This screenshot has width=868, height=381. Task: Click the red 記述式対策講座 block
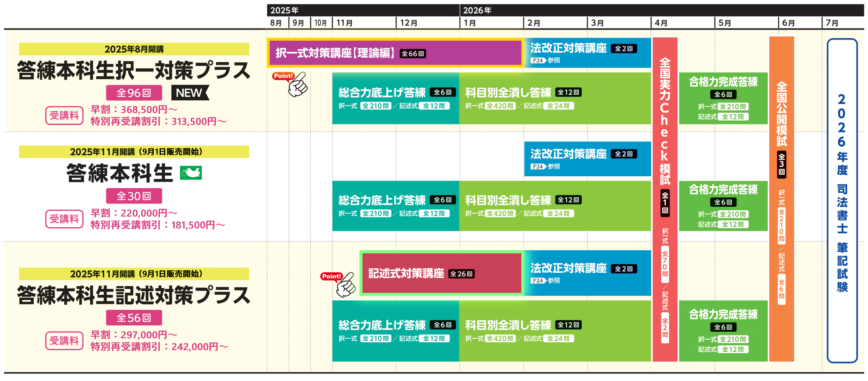point(442,273)
